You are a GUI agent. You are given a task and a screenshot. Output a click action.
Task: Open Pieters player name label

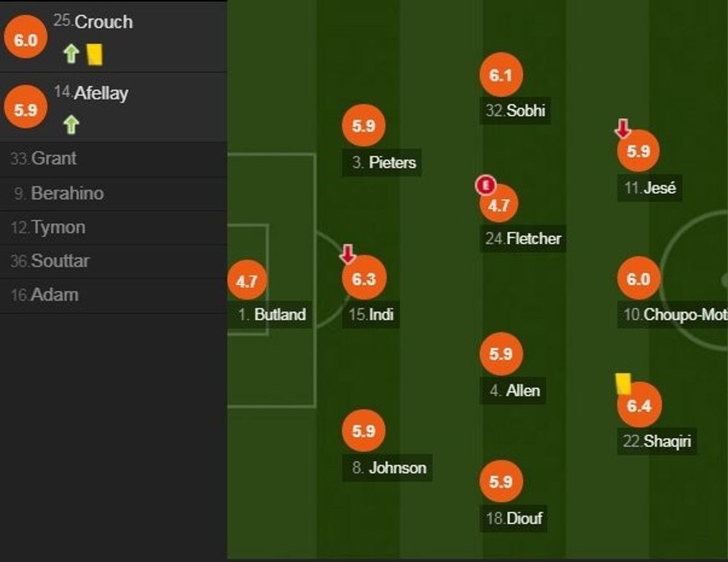pos(392,163)
